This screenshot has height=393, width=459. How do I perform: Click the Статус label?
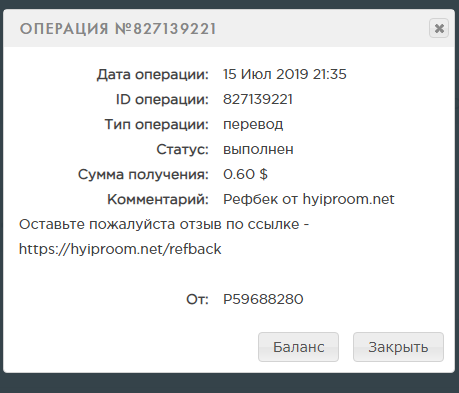coord(182,149)
